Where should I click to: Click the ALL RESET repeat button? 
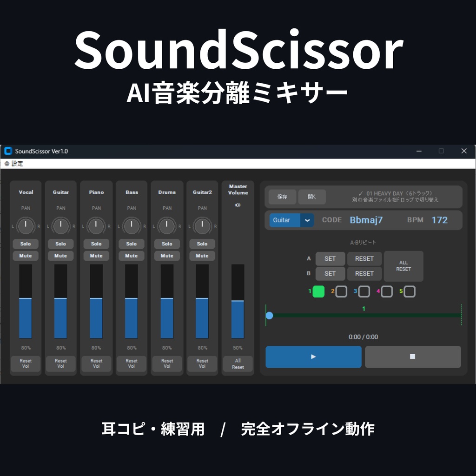point(403,266)
